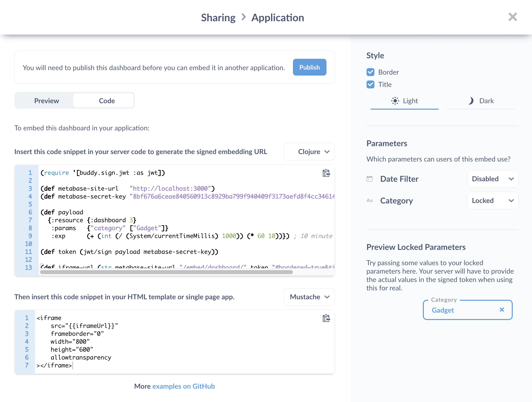
Task: Click the Aa text icon beside Category
Action: point(369,201)
